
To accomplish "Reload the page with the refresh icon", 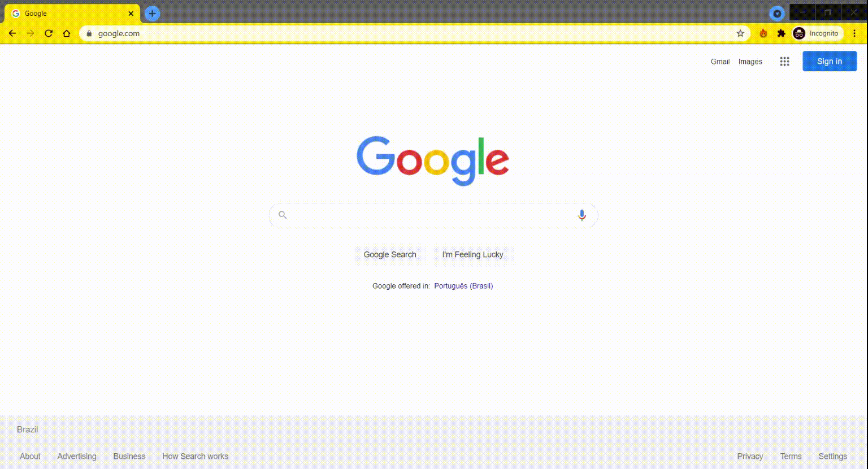I will tap(49, 33).
